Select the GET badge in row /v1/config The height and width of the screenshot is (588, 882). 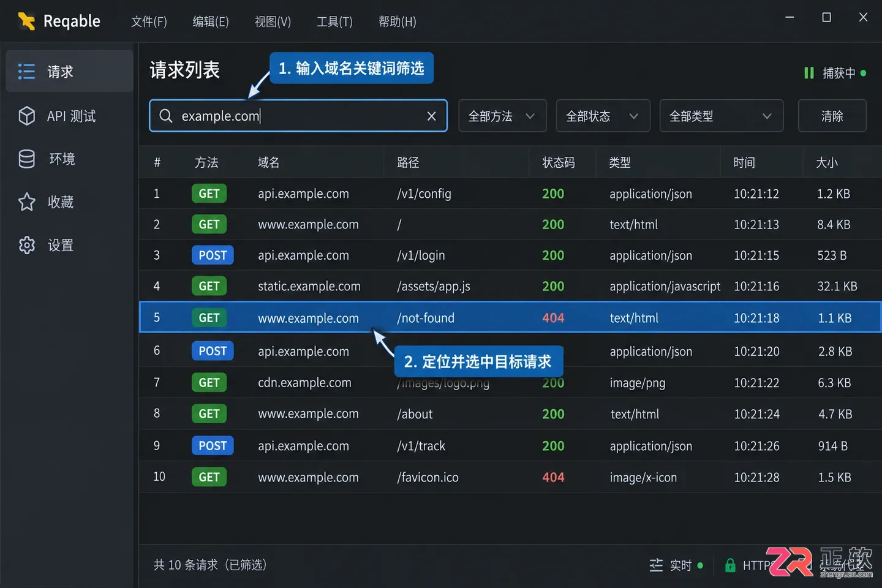point(209,194)
